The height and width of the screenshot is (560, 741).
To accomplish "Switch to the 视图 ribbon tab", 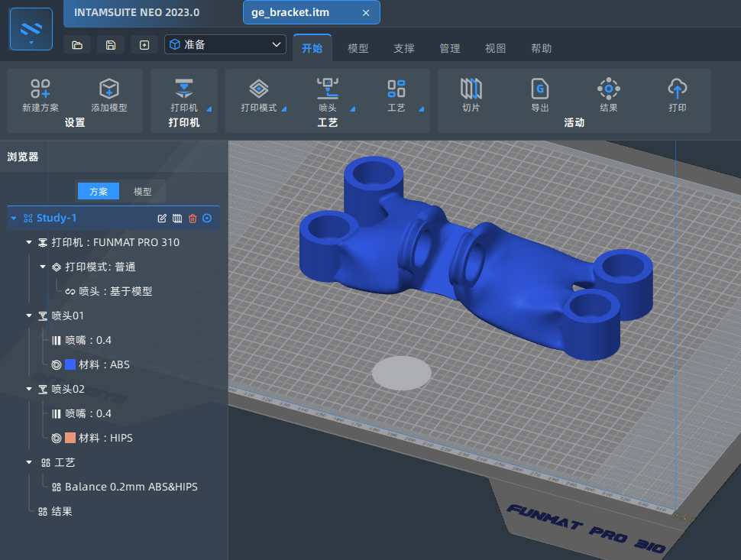I will [496, 48].
